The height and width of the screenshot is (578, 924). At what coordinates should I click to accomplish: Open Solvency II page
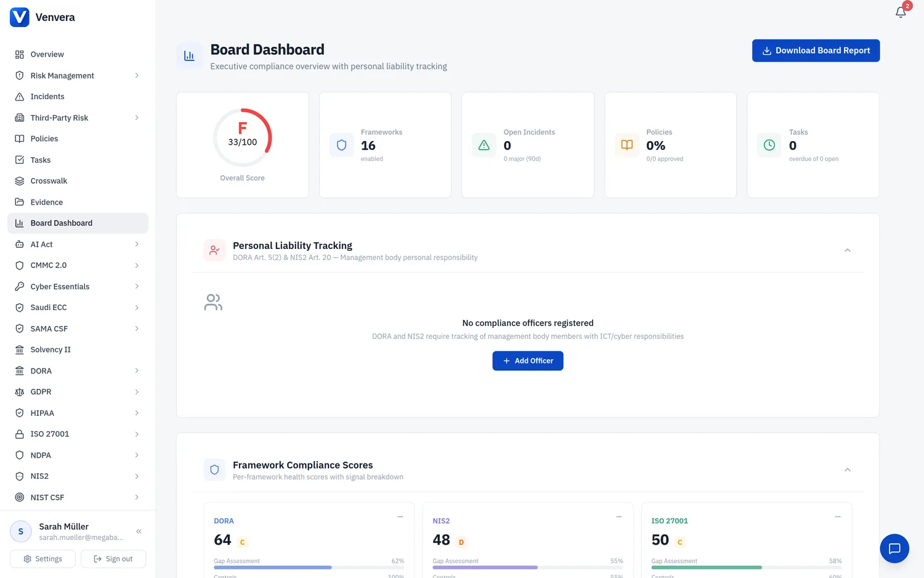point(78,349)
